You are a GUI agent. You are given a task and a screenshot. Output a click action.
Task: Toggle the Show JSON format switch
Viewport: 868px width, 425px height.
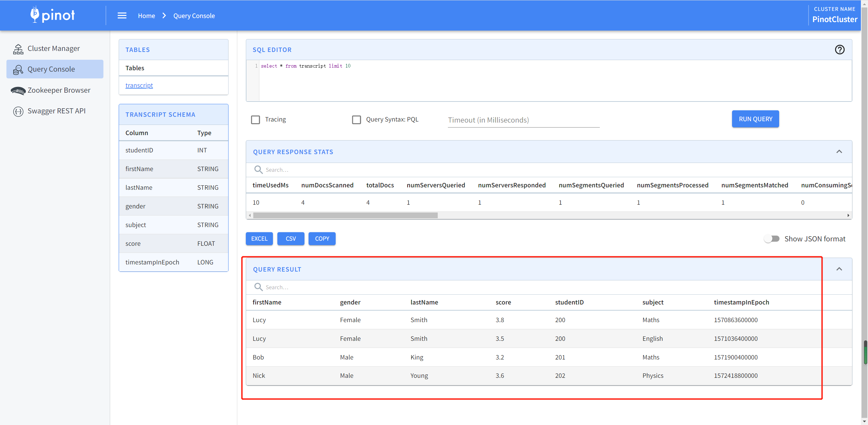772,239
